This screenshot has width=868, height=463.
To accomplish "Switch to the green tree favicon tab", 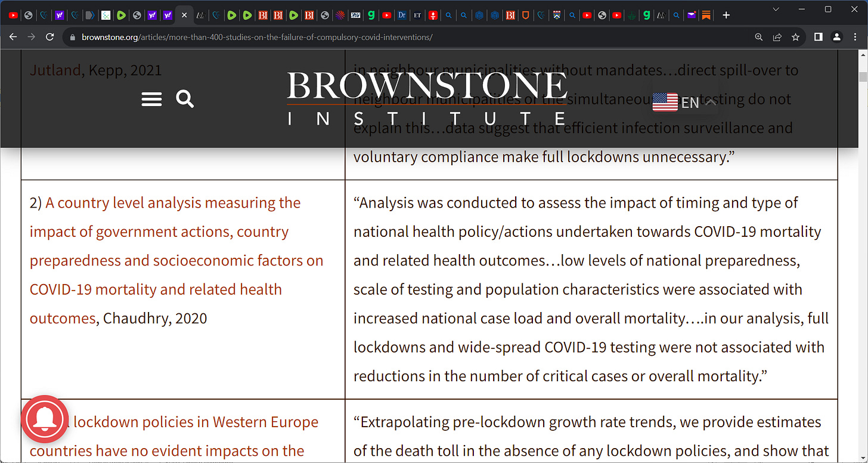I will tap(631, 15).
